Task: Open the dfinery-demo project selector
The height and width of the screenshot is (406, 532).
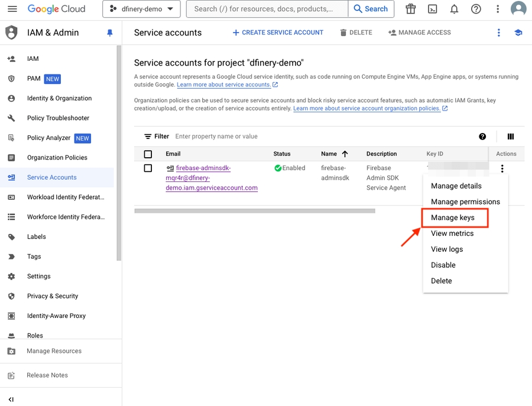Action: (141, 9)
